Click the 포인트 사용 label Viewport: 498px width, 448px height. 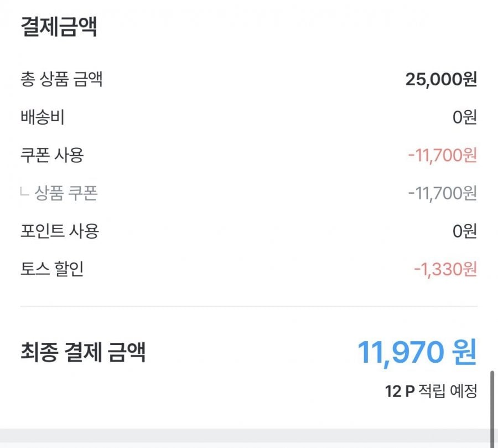59,231
